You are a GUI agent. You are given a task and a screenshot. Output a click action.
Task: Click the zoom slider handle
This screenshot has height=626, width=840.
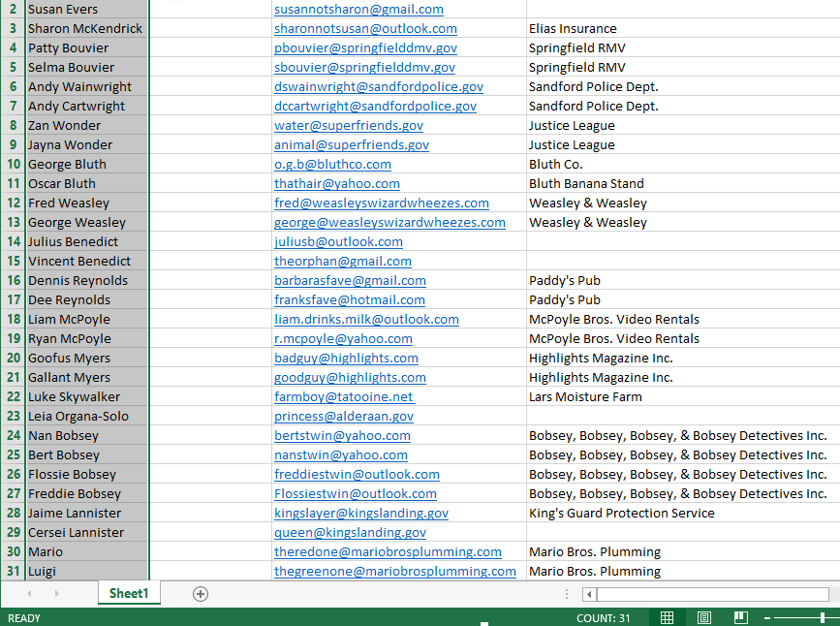click(823, 618)
